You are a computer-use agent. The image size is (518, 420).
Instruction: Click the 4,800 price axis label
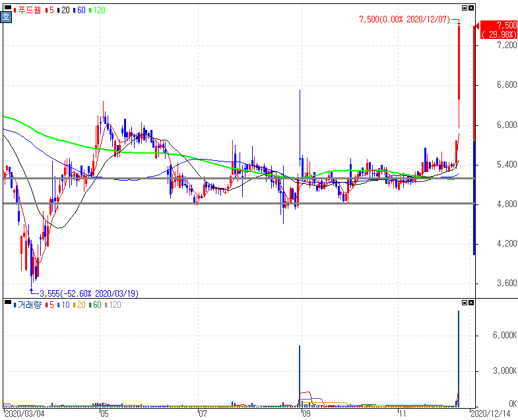pyautogui.click(x=507, y=204)
